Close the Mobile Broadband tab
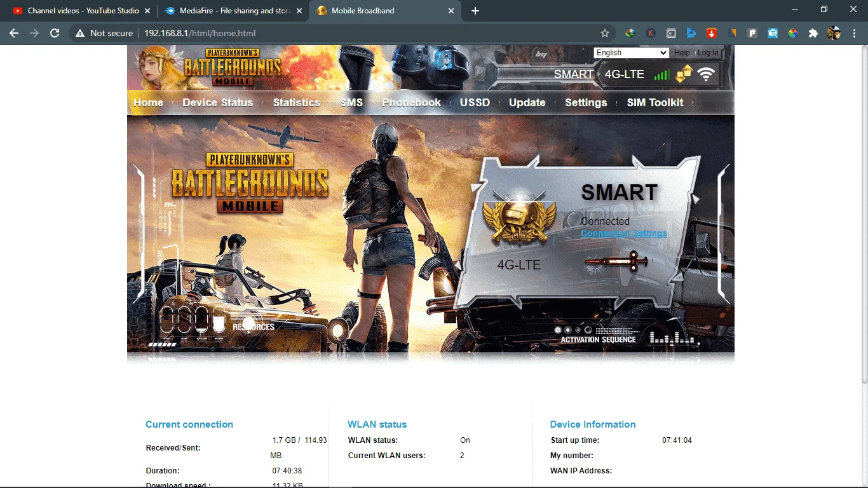The image size is (868, 488). tap(452, 11)
